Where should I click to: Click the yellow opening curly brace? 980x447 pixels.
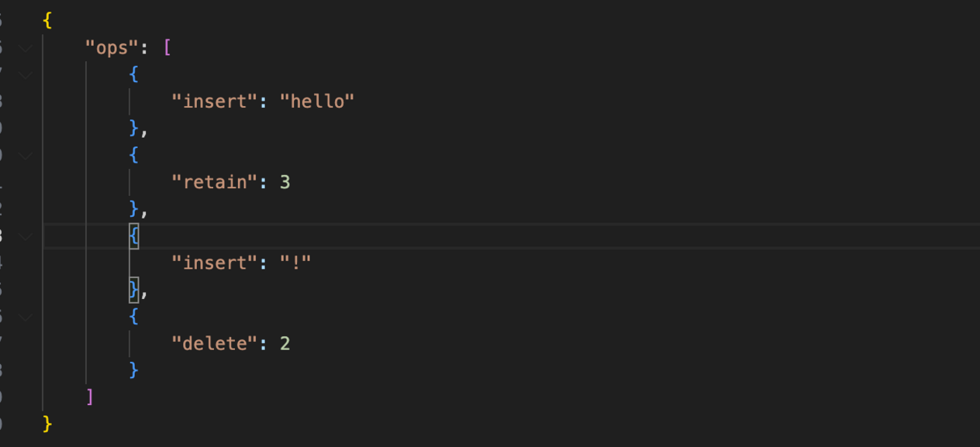coord(47,20)
